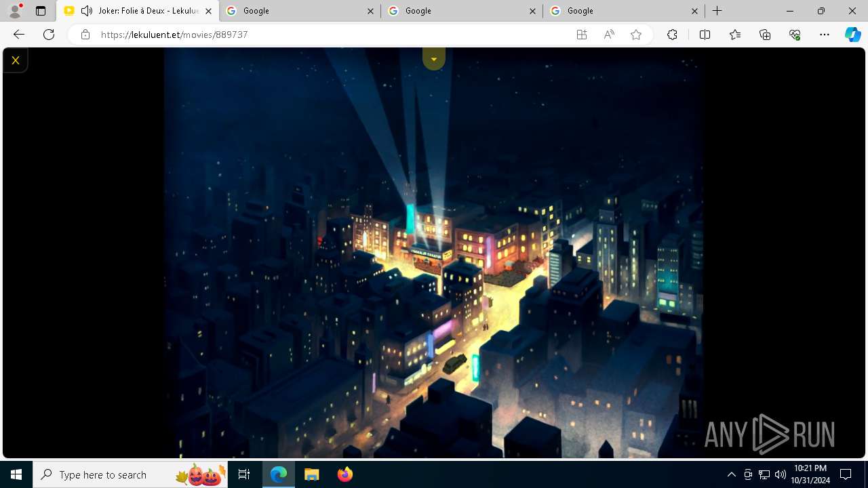This screenshot has height=488, width=868.
Task: Open the Collections panel
Action: 765,35
